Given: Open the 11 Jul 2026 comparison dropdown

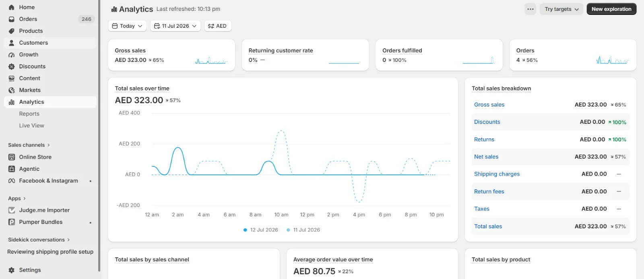Looking at the screenshot, I should click(175, 26).
